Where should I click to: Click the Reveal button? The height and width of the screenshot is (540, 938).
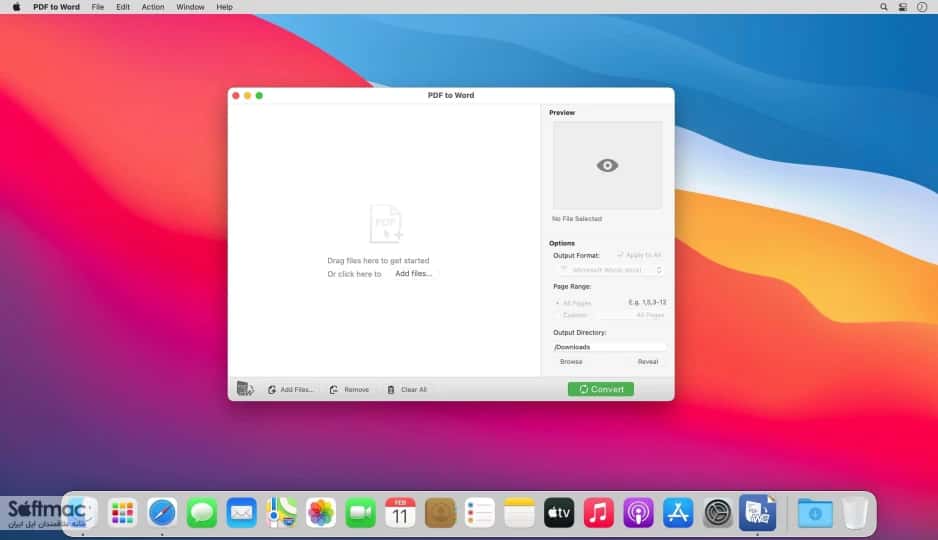(x=648, y=362)
